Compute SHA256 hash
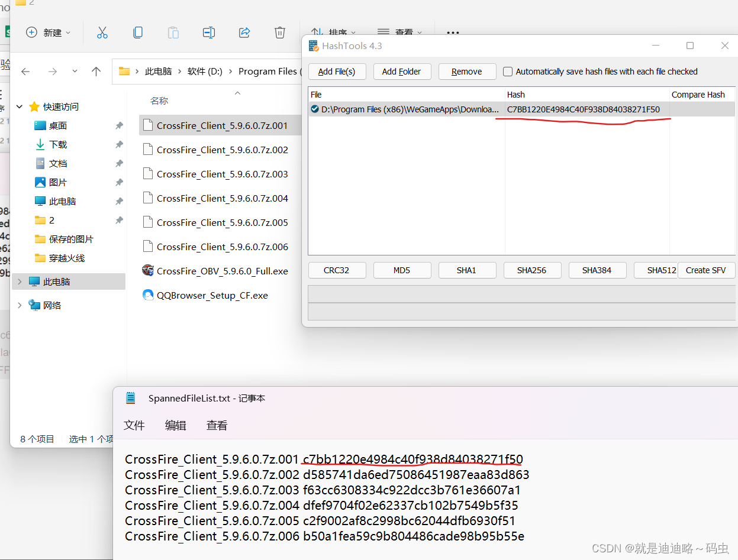The width and height of the screenshot is (738, 560). click(531, 270)
